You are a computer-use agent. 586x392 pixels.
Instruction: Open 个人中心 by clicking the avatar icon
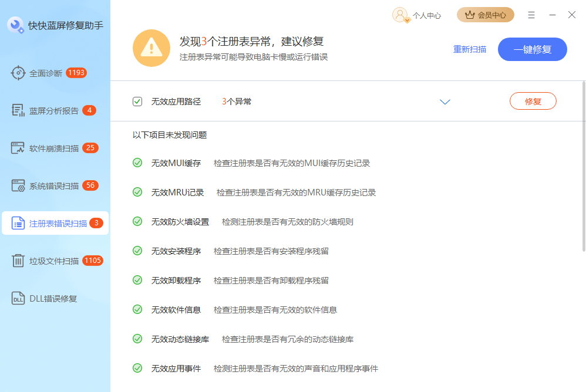click(400, 14)
